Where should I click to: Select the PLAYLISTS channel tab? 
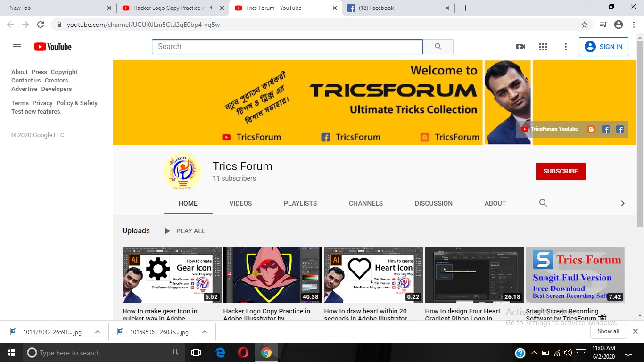click(300, 203)
